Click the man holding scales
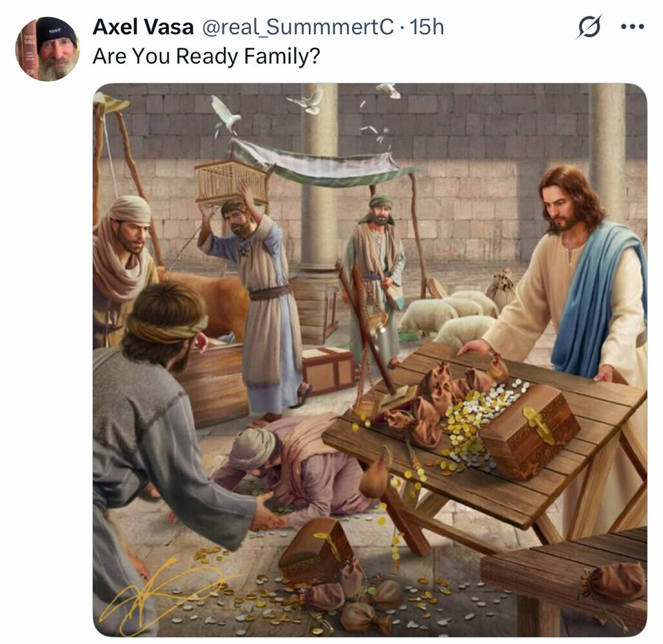Screen dimensions: 663x644 [377, 271]
